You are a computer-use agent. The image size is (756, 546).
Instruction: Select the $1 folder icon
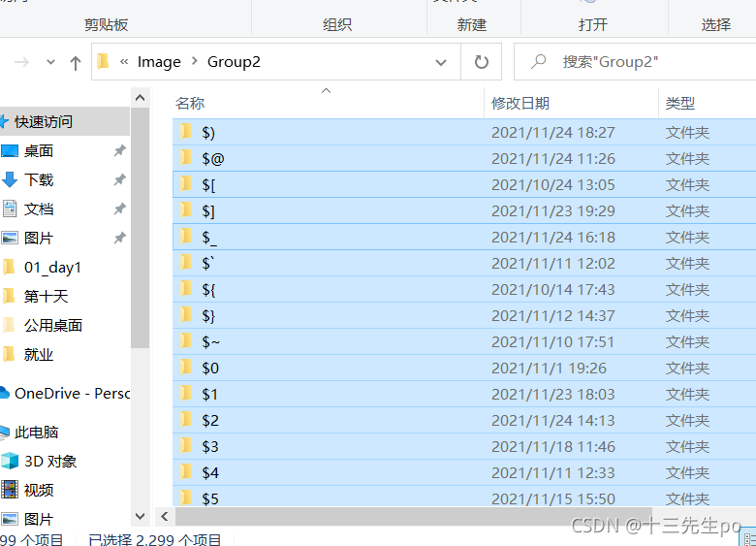click(186, 393)
